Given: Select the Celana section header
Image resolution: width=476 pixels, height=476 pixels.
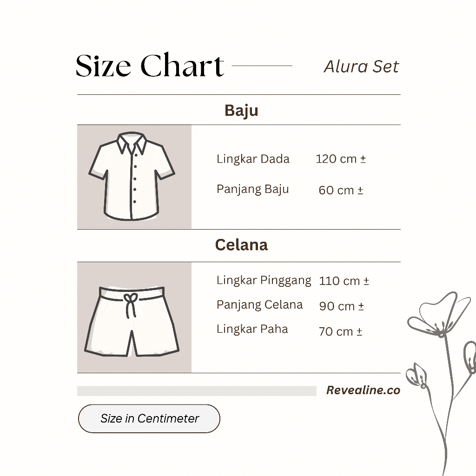Looking at the screenshot, I should 241,245.
